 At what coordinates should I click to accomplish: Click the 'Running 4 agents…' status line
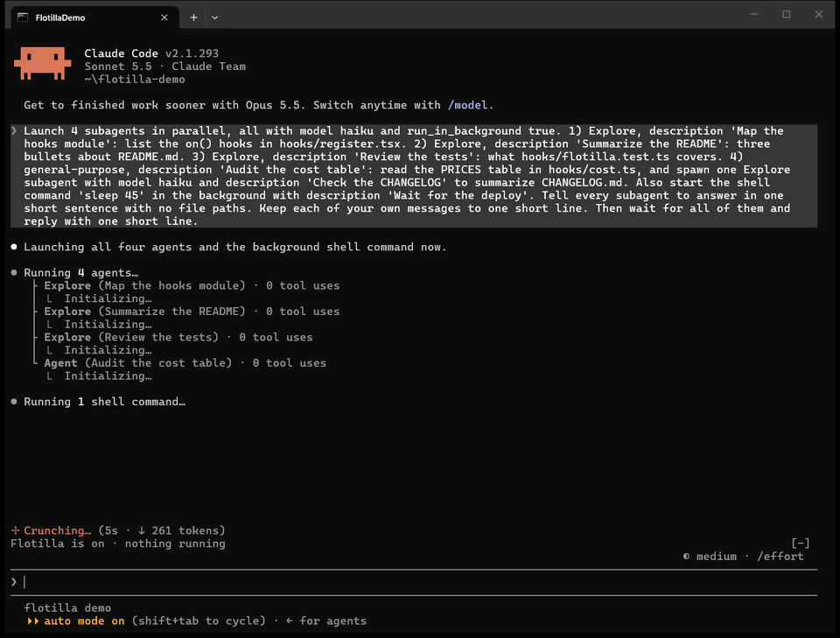[80, 273]
